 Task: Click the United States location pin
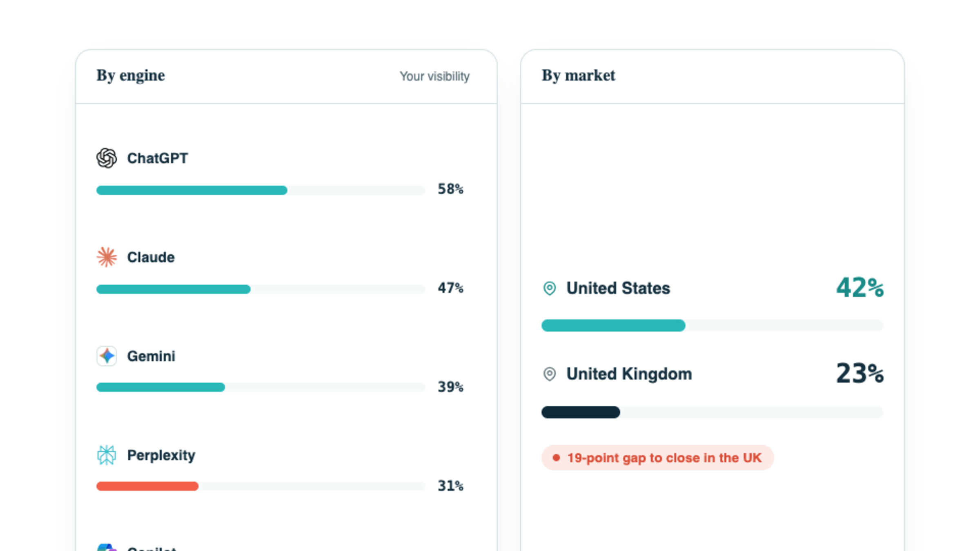pos(550,288)
